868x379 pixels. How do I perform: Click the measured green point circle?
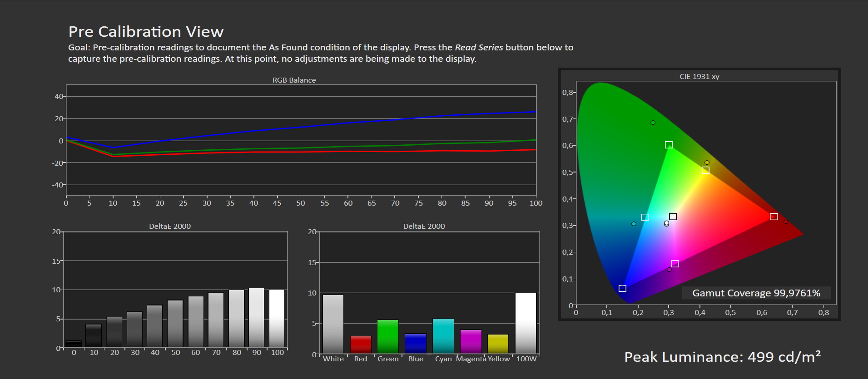(653, 123)
